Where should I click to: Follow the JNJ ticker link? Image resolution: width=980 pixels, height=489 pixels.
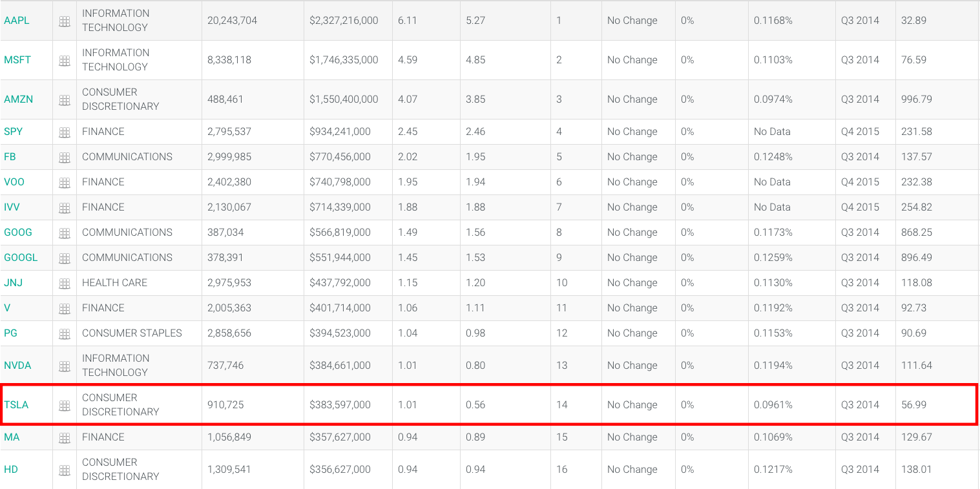14,283
